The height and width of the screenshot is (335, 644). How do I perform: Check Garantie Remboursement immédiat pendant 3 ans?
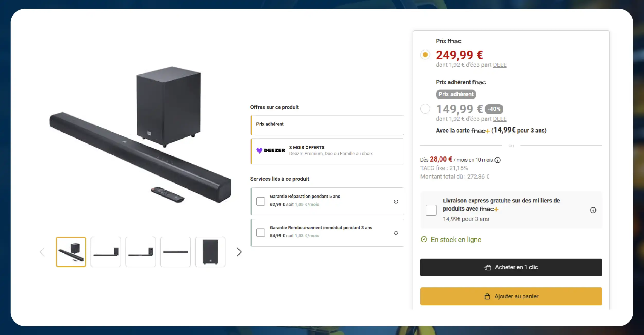(x=260, y=233)
